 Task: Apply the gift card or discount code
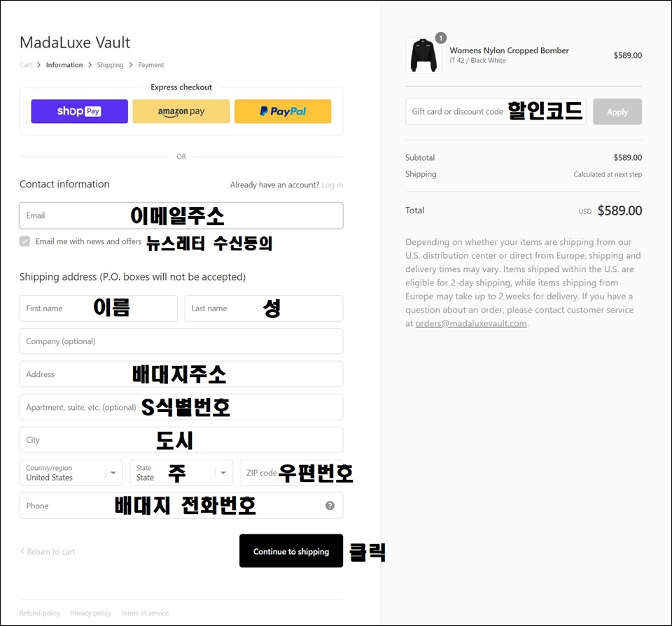coord(617,112)
